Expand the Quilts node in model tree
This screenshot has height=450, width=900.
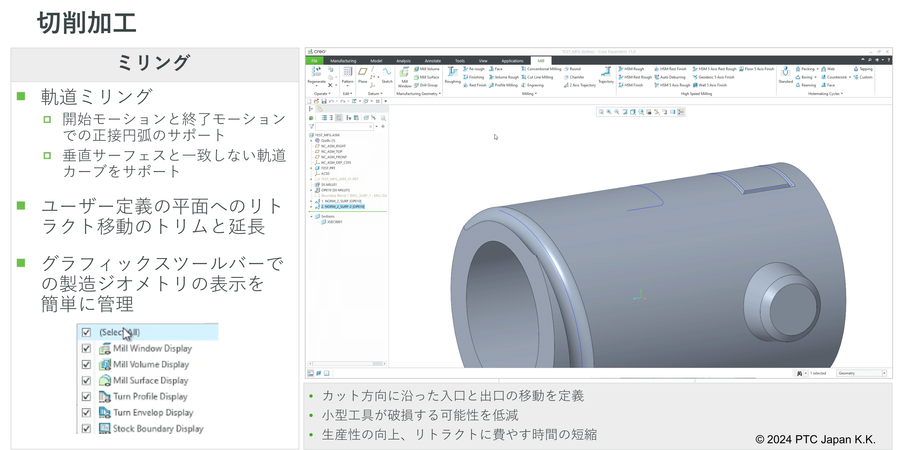[x=311, y=141]
